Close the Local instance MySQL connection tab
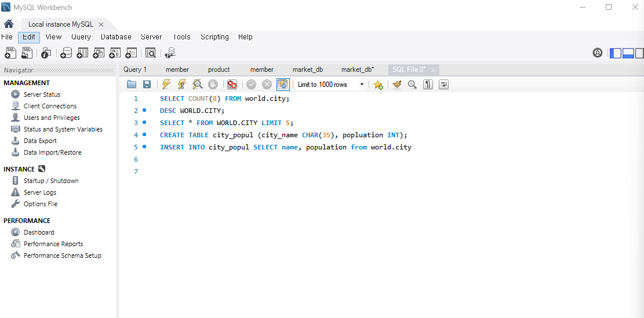The height and width of the screenshot is (318, 644). click(x=101, y=25)
